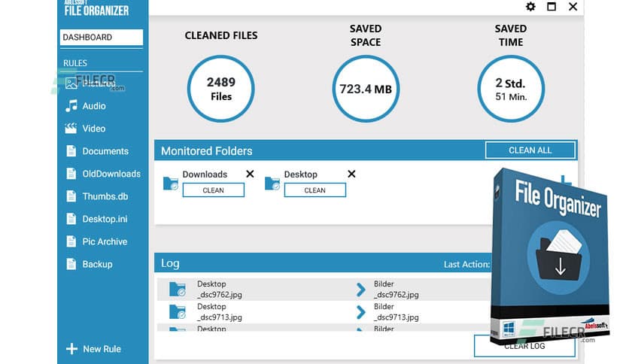Click the plus icon beside New Rule
Screen dimensions: 629x364
click(x=71, y=349)
